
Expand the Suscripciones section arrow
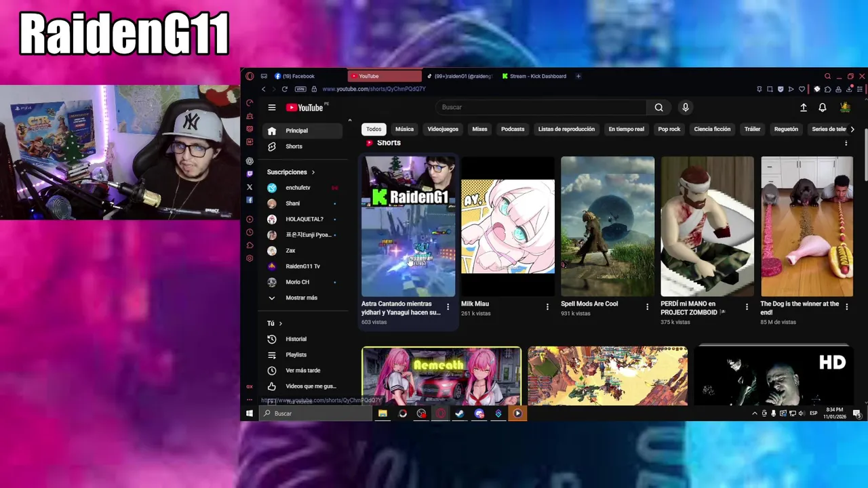click(313, 172)
